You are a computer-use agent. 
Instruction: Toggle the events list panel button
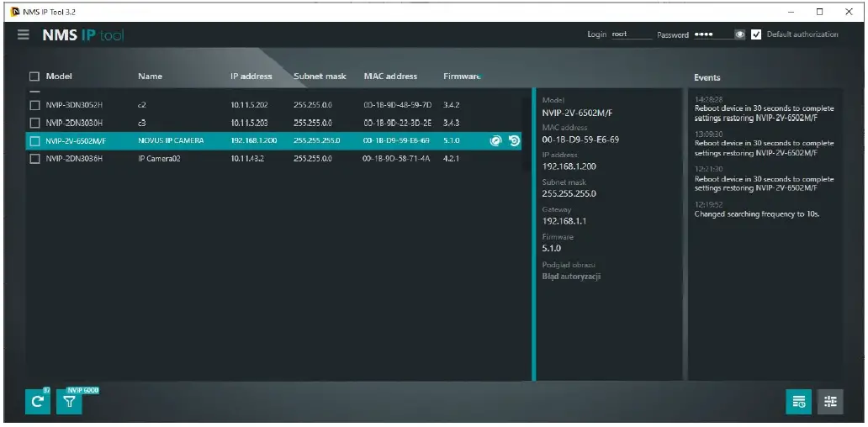(799, 402)
